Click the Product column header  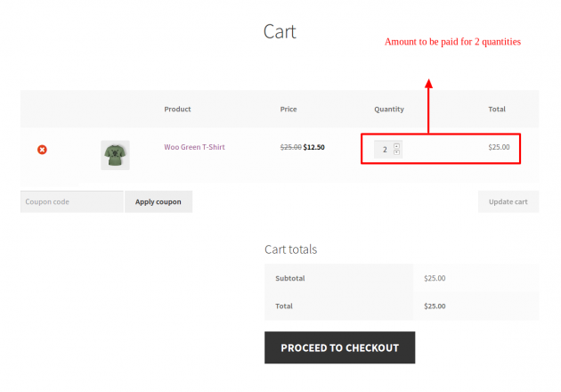tap(177, 110)
